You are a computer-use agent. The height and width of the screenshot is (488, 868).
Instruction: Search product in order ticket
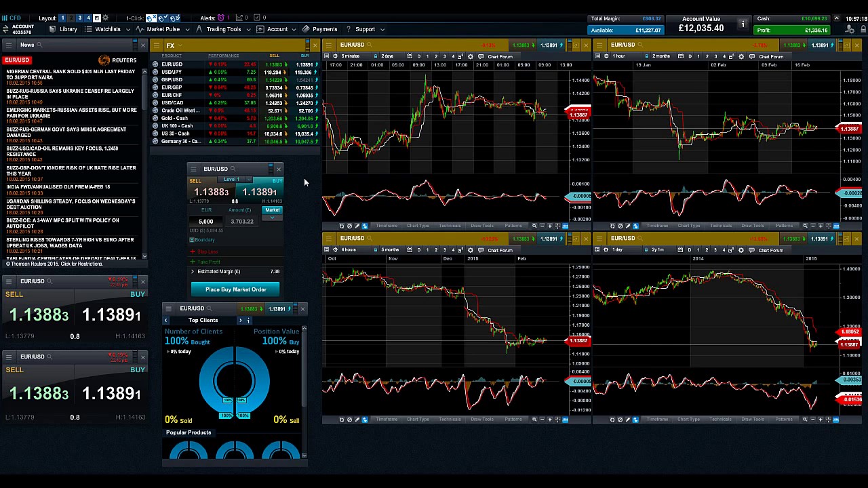(x=233, y=169)
